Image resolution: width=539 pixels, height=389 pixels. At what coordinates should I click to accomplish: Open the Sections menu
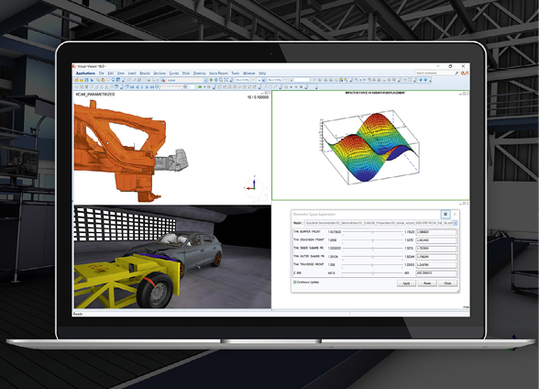[160, 73]
